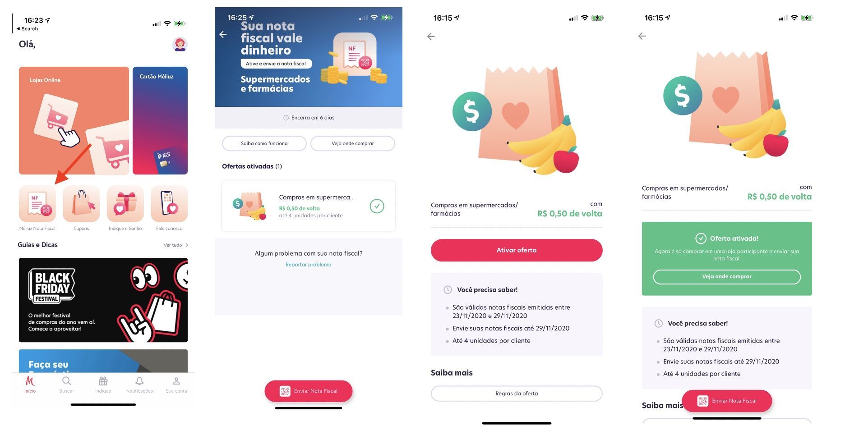Viewport: 868px width, 440px height.
Task: Tap the Indique e Ganhe gift icon
Action: point(125,203)
